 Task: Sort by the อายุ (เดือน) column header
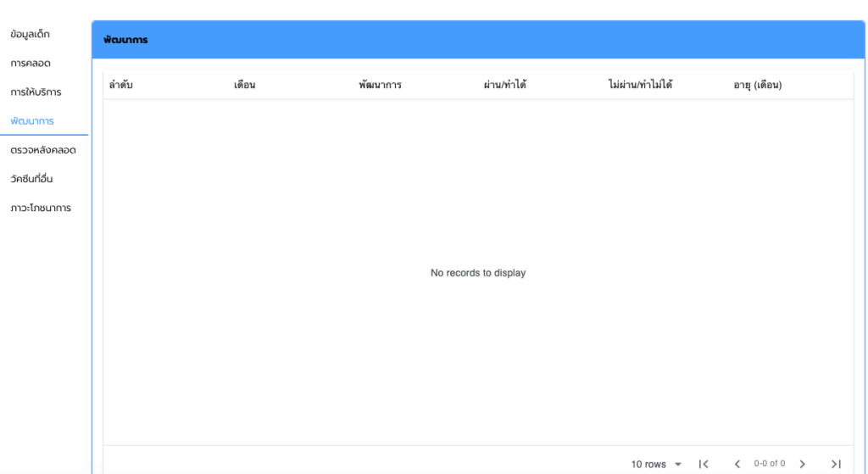click(757, 85)
